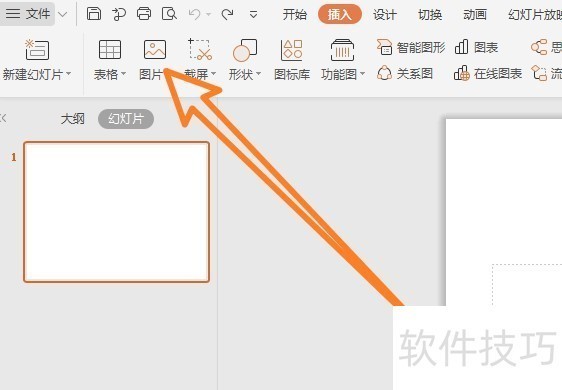Image resolution: width=562 pixels, height=390 pixels.
Task: Open 在线图表 online charts
Action: [488, 73]
